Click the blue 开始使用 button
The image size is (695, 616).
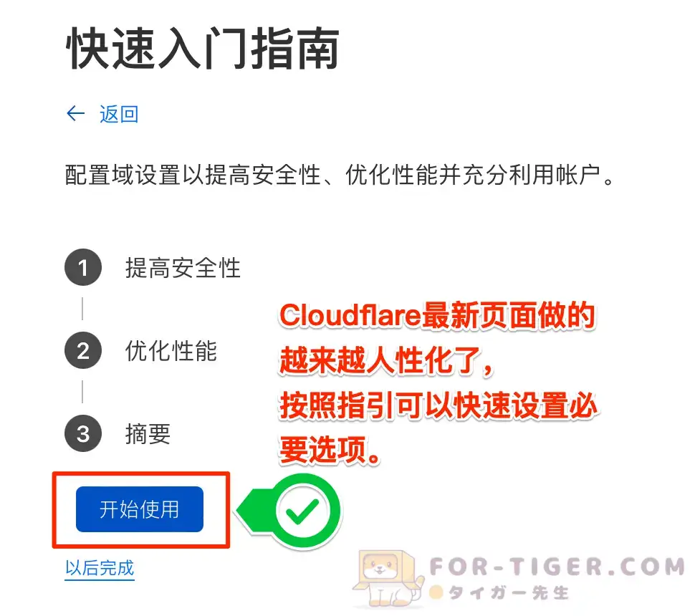tap(140, 509)
